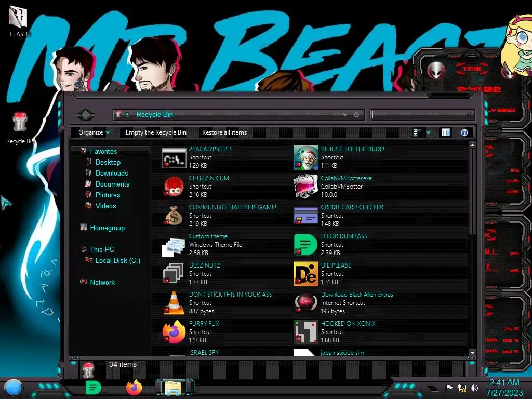Screen dimensions: 532x399
Task: Select the ISRAEL SPY file name
Action: click(204, 353)
